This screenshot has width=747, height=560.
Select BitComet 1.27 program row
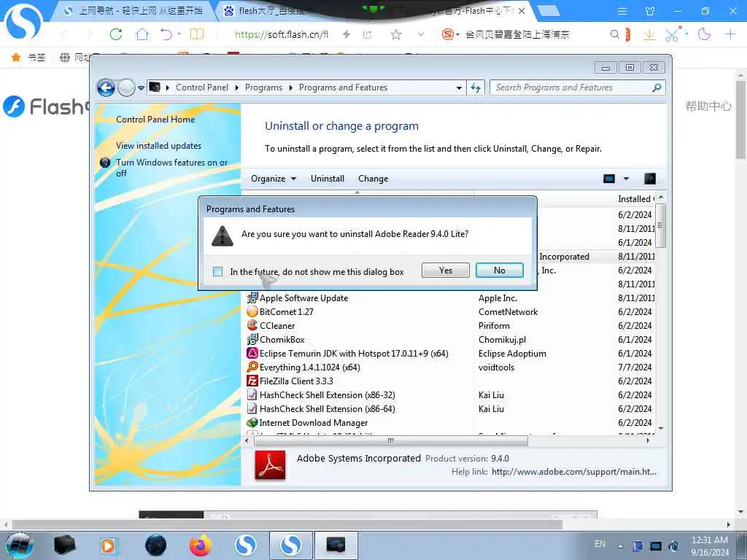click(x=286, y=312)
